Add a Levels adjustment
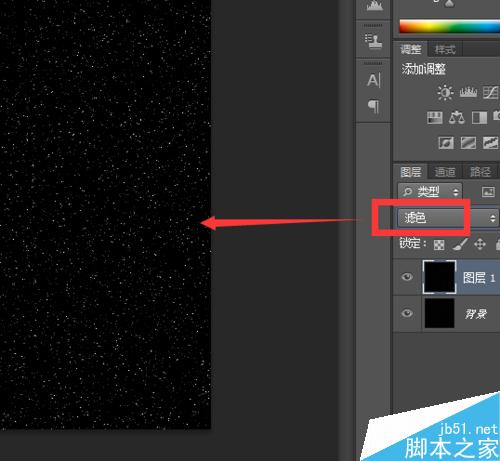This screenshot has width=500, height=461. 468,92
